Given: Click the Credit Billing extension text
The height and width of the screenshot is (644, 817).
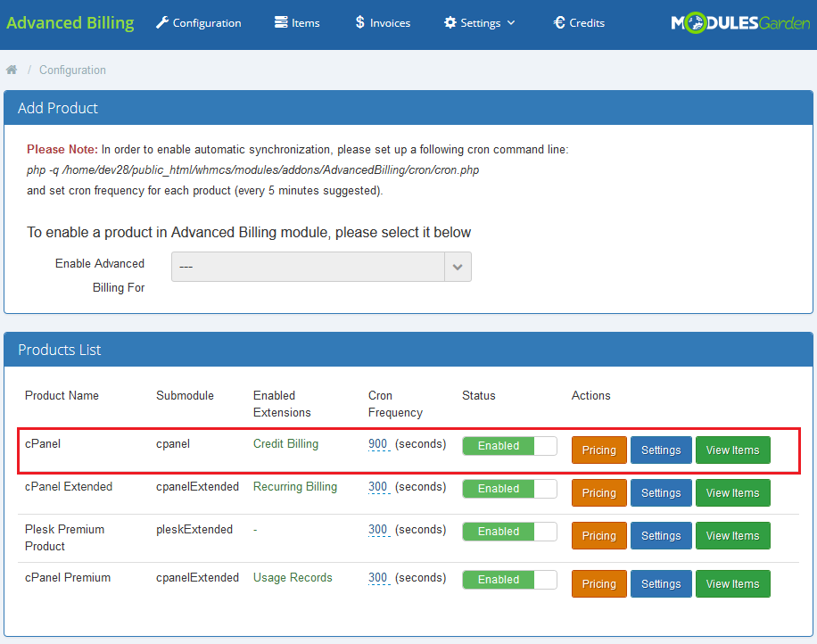Looking at the screenshot, I should click(x=285, y=444).
